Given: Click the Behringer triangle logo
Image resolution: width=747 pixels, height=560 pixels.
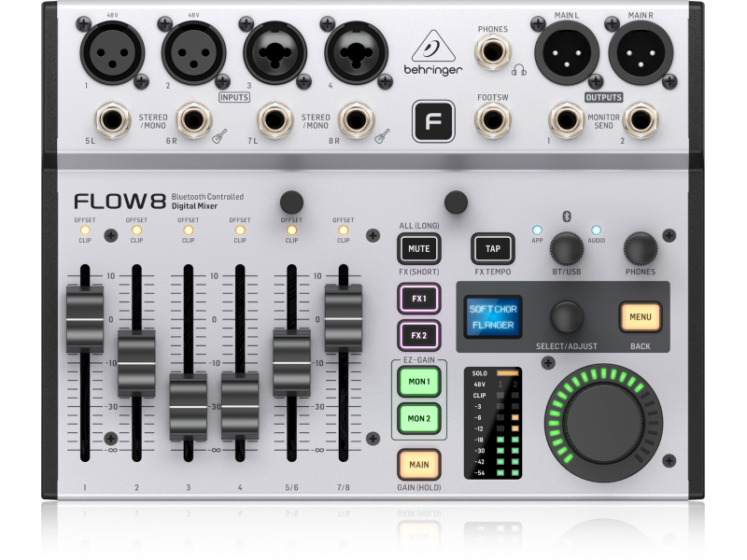Looking at the screenshot, I should pyautogui.click(x=433, y=48).
